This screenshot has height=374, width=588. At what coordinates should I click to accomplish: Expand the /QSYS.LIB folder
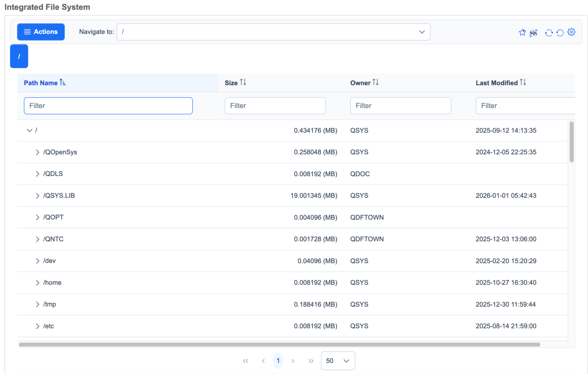(x=38, y=196)
